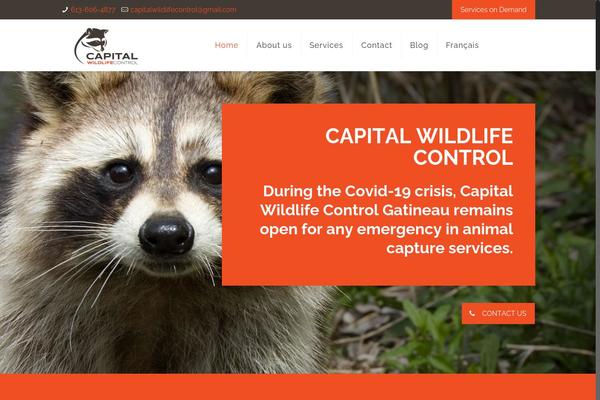600x400 pixels.
Task: Click the raccoon Capital Wildlife Control logo
Action: pyautogui.click(x=106, y=46)
